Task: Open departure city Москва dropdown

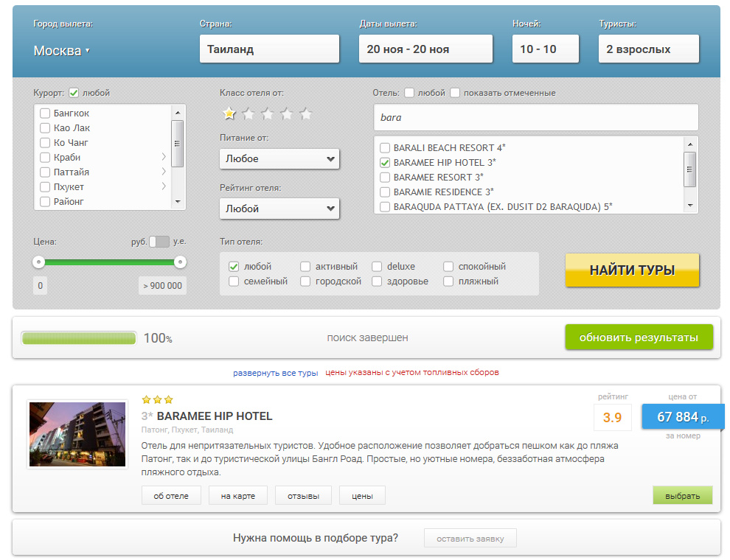Action: click(61, 51)
